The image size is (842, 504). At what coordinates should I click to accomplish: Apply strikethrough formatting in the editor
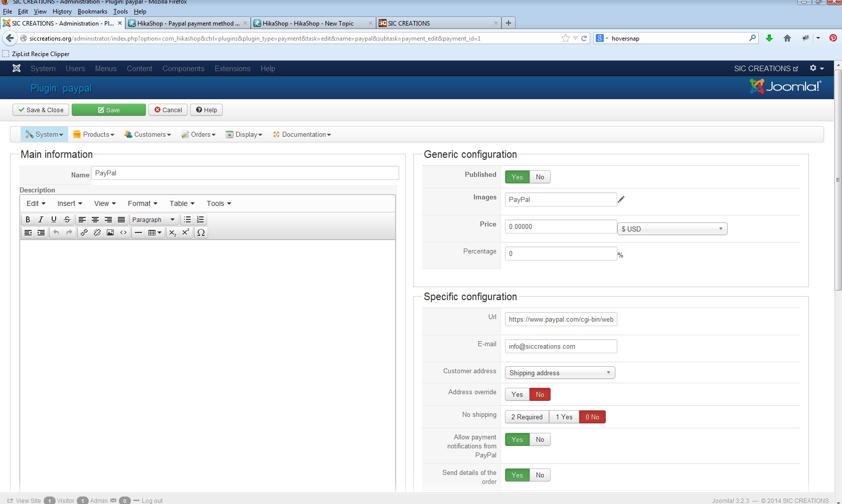tap(67, 219)
